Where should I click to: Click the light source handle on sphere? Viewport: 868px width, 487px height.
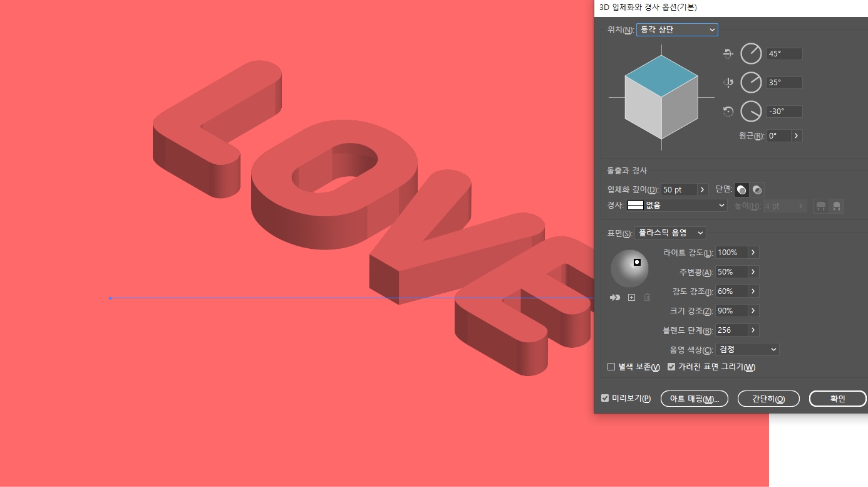(x=637, y=262)
